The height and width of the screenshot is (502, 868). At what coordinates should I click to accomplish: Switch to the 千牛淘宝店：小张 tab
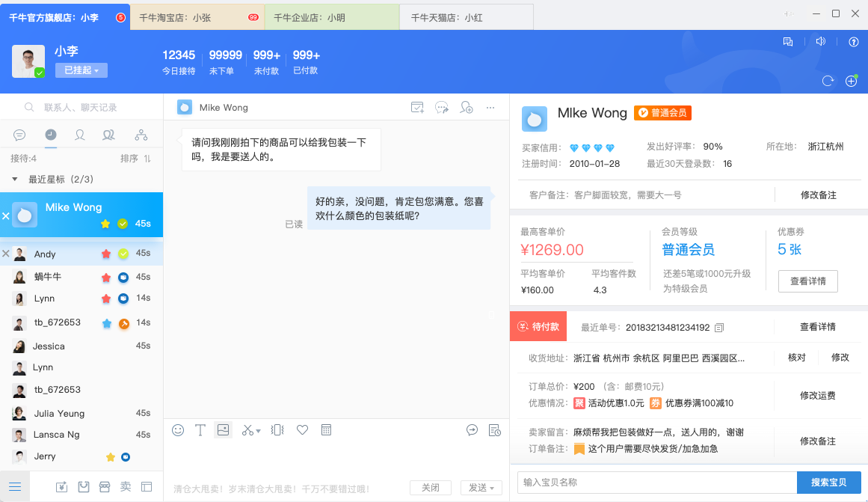pyautogui.click(x=197, y=17)
